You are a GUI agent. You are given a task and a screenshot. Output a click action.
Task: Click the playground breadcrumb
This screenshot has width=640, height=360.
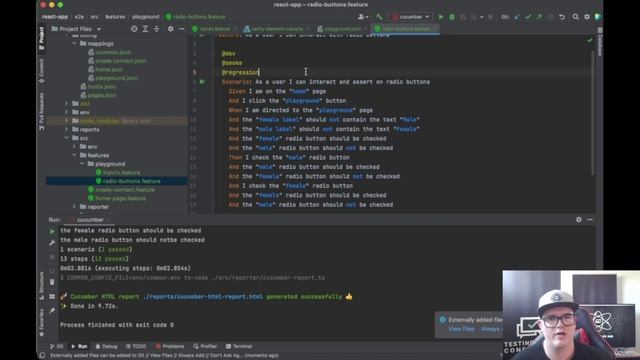146,17
